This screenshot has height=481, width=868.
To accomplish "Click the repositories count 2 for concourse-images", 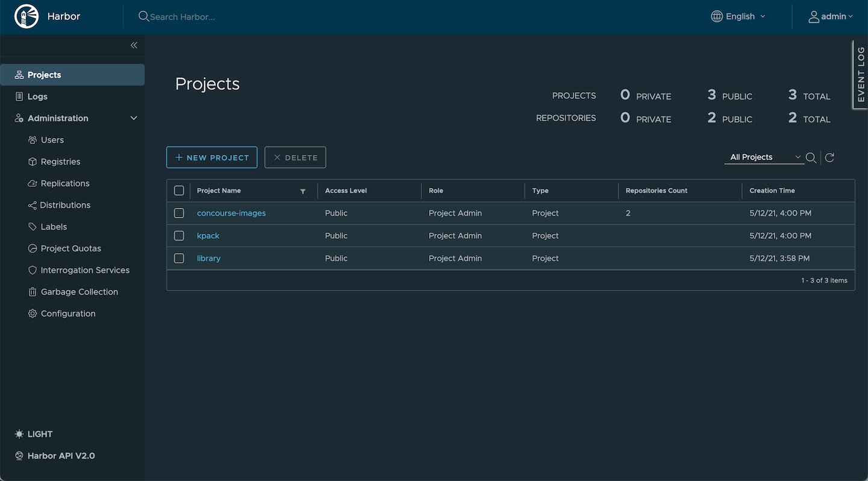I will coord(628,213).
